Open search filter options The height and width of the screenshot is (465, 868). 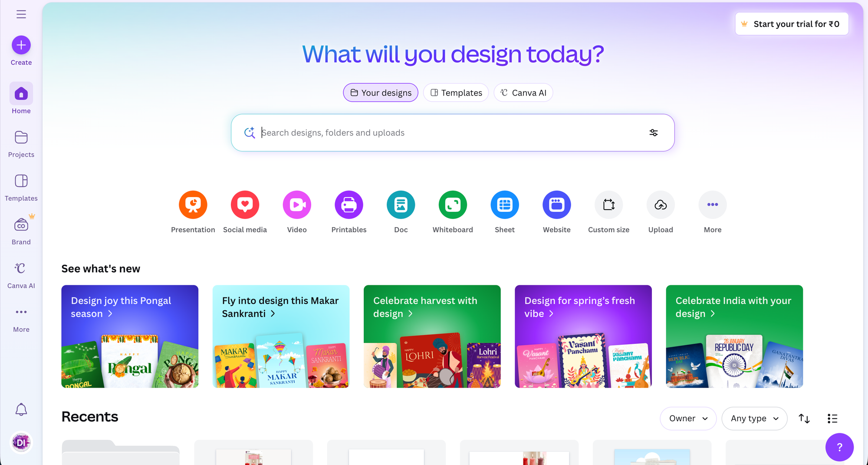click(x=653, y=133)
